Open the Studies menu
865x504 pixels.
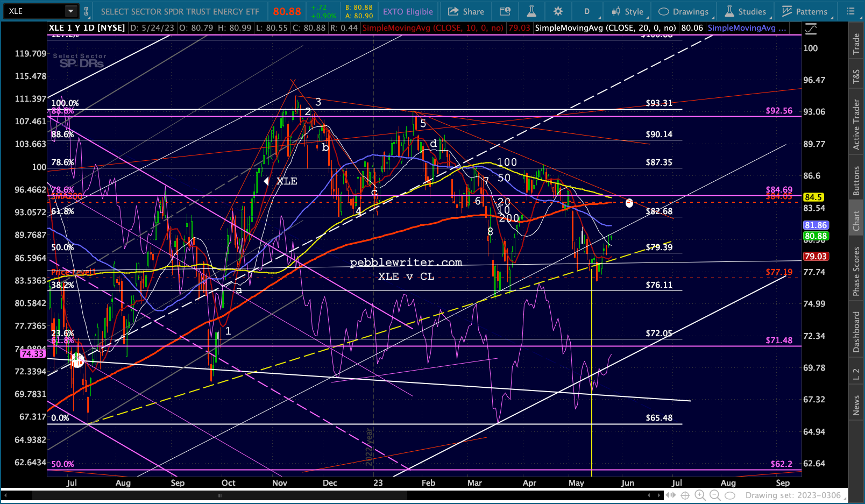(x=745, y=11)
